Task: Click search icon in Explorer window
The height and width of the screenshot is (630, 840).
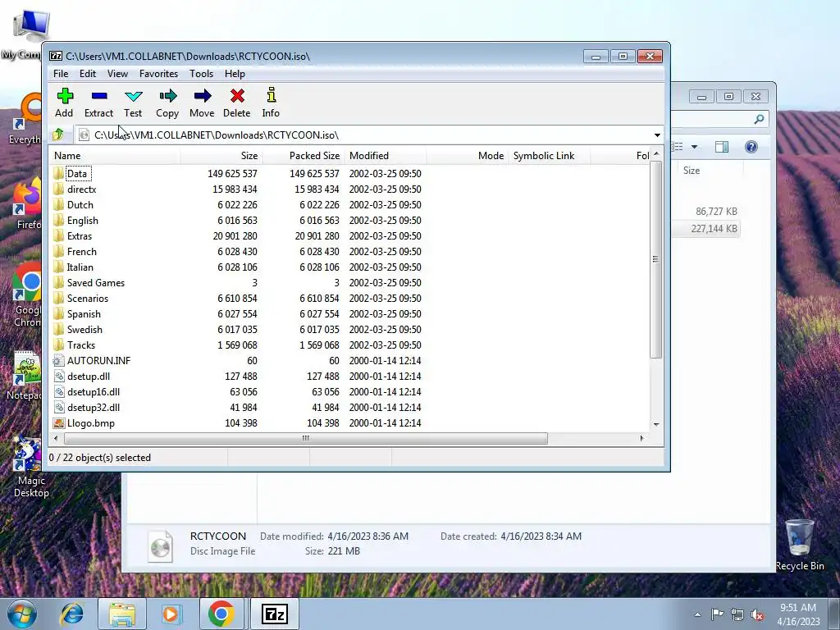Action: (759, 119)
